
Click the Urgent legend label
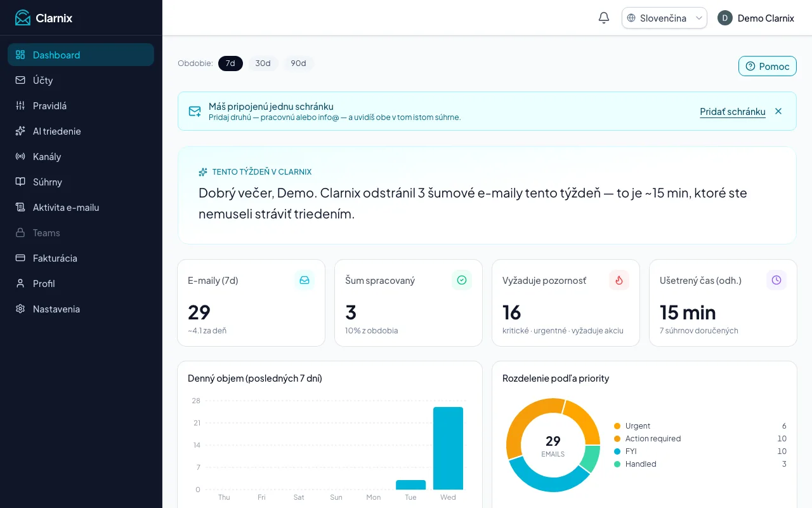(638, 426)
